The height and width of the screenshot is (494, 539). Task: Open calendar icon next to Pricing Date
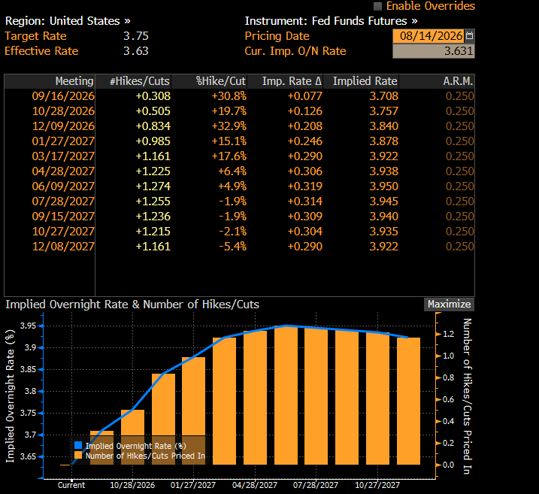pos(470,36)
